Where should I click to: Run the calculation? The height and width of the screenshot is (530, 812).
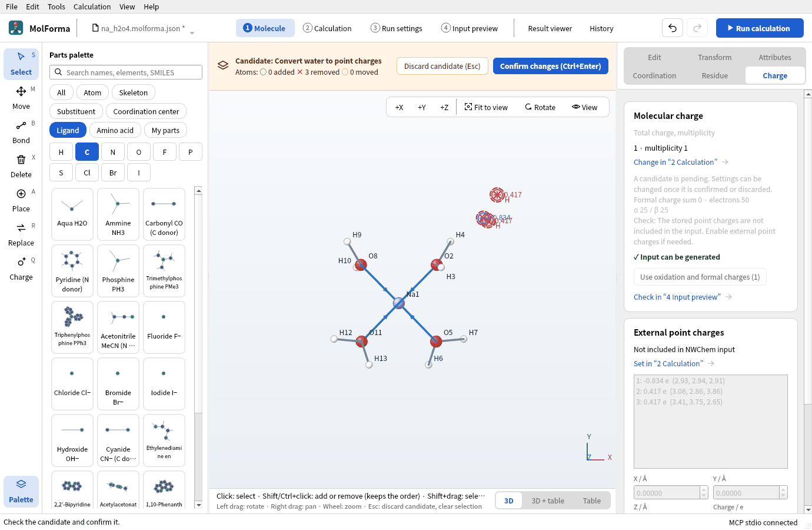pos(760,28)
